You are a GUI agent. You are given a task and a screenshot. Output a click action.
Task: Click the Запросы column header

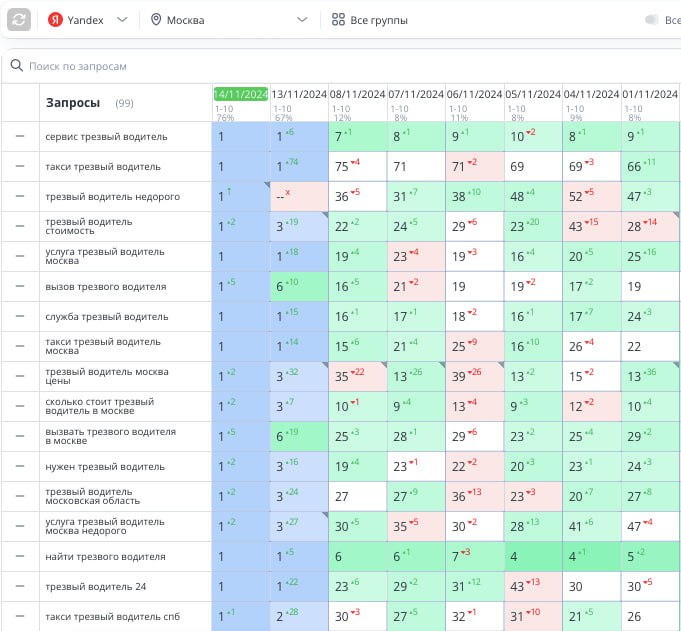pyautogui.click(x=73, y=103)
